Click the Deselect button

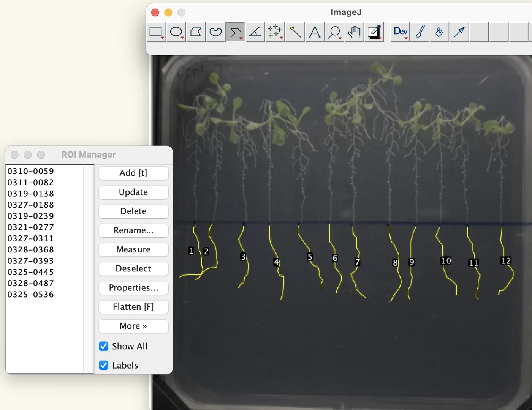pyautogui.click(x=133, y=269)
